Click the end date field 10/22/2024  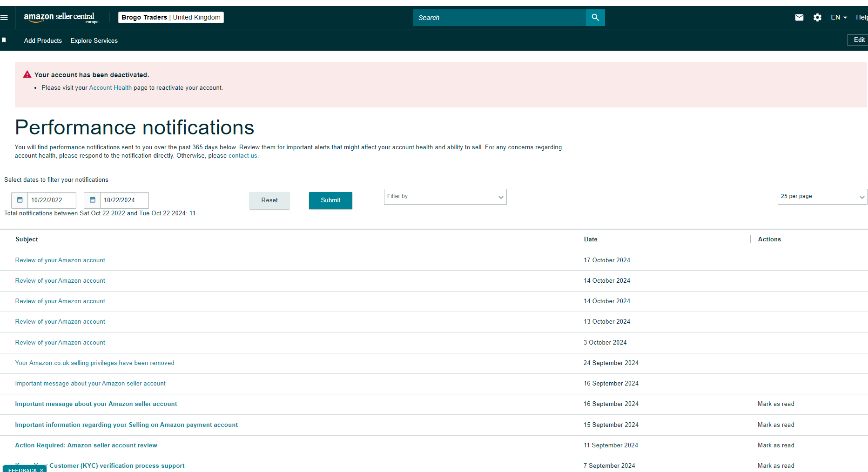(124, 200)
